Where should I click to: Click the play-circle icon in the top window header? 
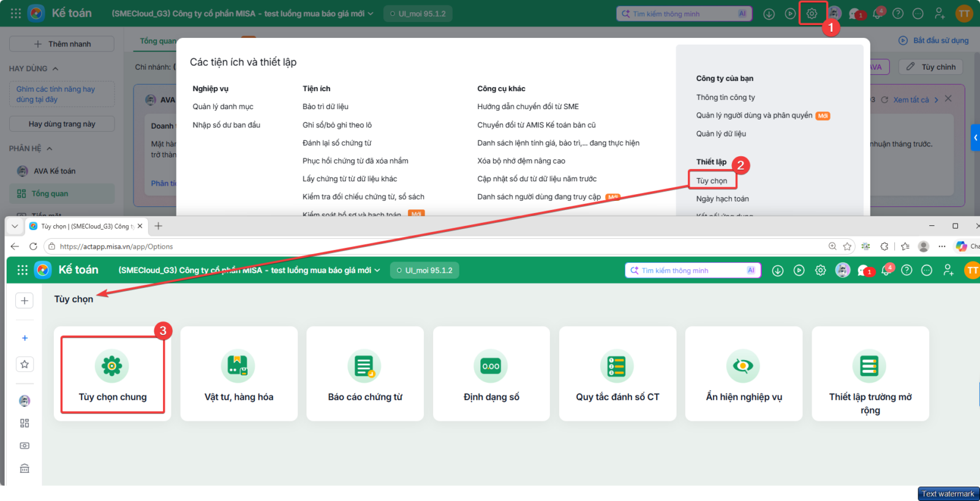tap(790, 13)
